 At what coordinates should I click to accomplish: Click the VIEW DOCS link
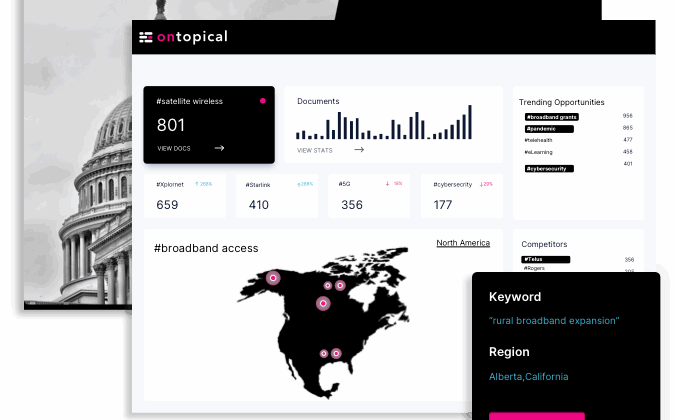click(174, 148)
